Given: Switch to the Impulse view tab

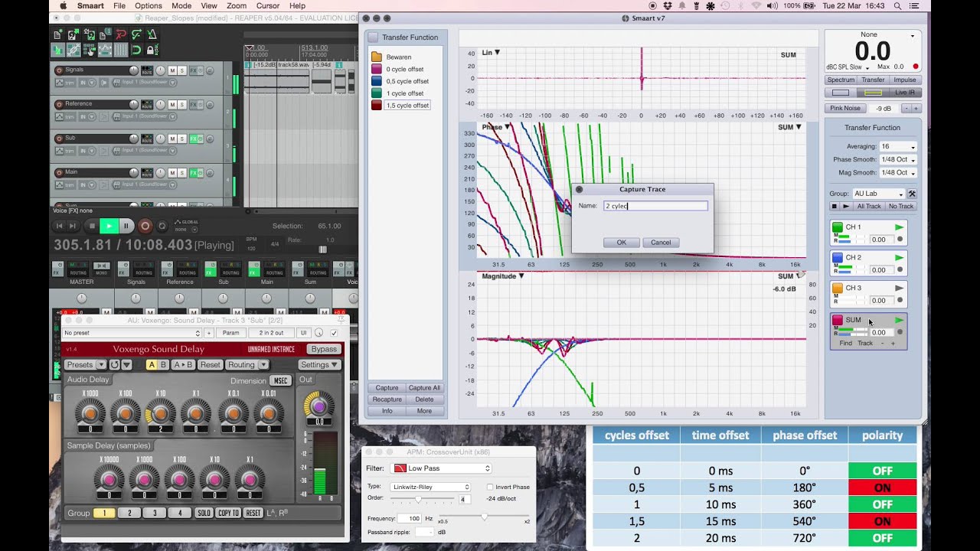Looking at the screenshot, I should (905, 80).
